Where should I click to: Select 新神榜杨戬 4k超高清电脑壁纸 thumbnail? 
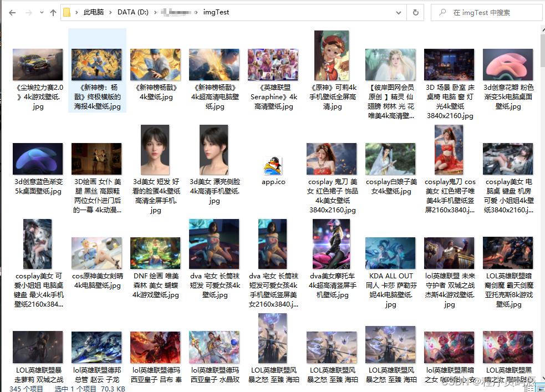tap(214, 65)
